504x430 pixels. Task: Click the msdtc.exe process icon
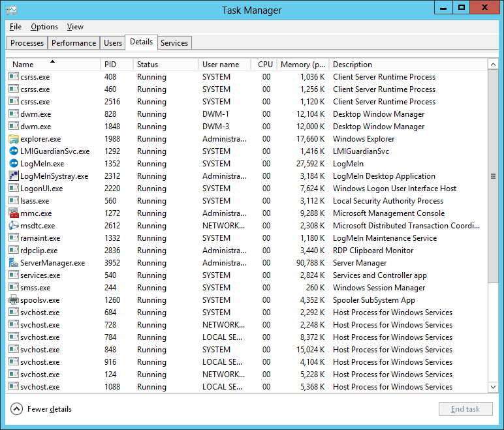tap(14, 226)
